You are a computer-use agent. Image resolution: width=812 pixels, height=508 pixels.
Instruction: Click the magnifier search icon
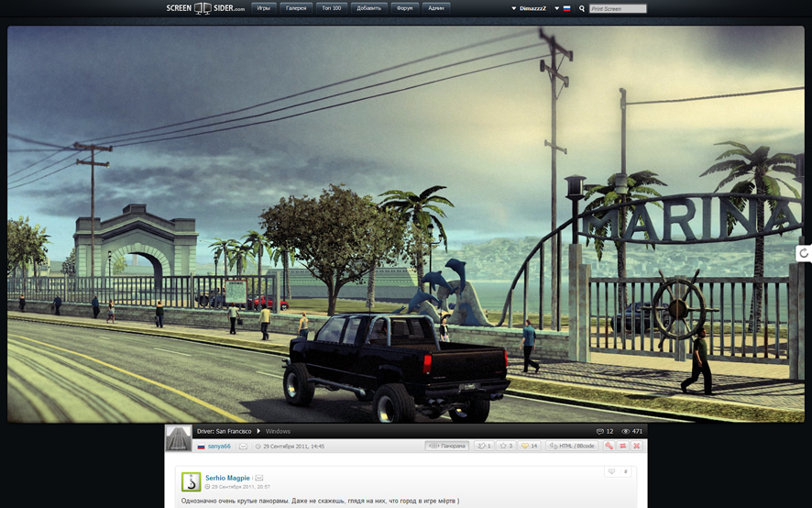coord(582,9)
